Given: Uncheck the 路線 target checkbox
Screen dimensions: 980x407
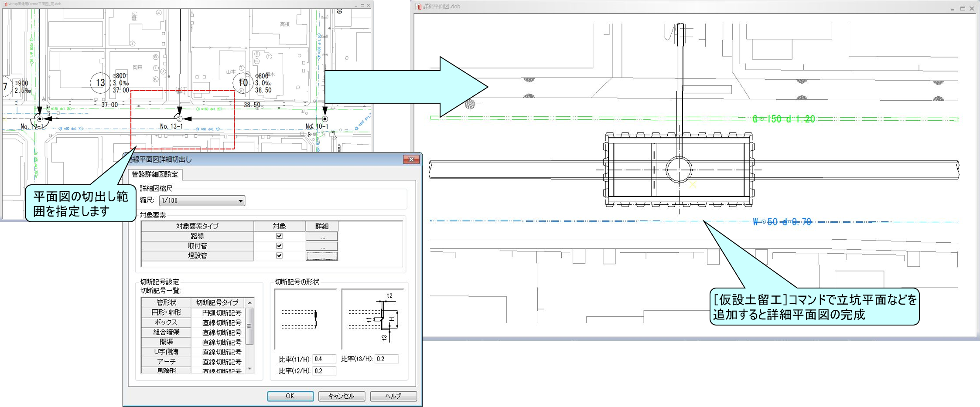Looking at the screenshot, I should pyautogui.click(x=279, y=236).
